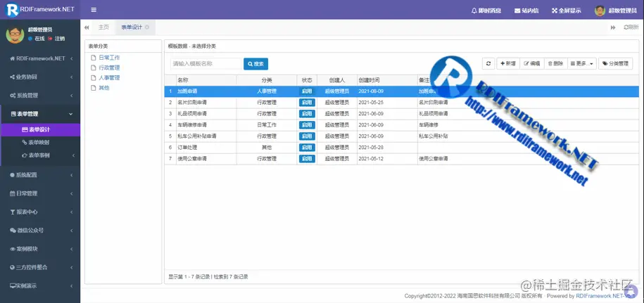The width and height of the screenshot is (644, 303).
Task: Select the 日常工作 category in the tree
Action: pos(109,58)
